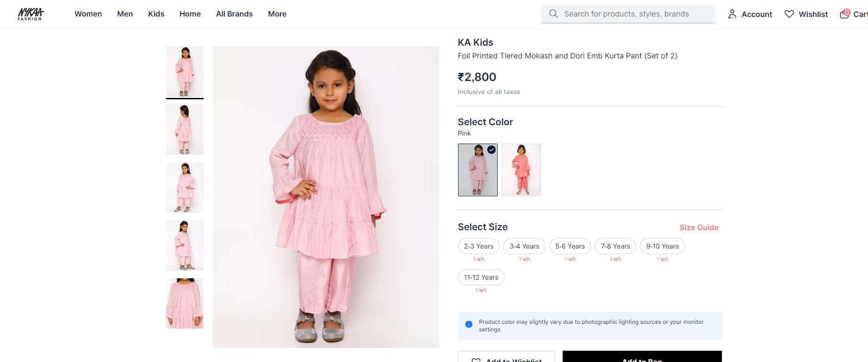Screen dimensions: 868x362
Task: Open the Women menu
Action: pos(88,14)
